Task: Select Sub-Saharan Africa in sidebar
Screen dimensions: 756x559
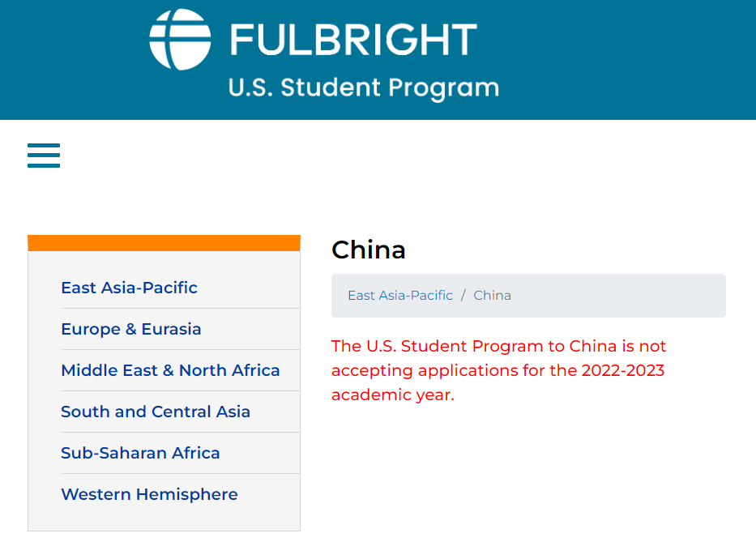Action: tap(140, 453)
